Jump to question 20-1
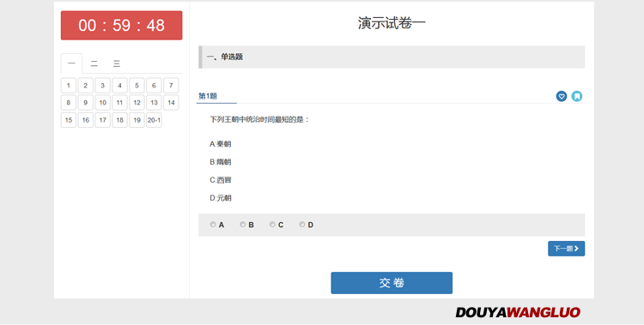Image resolution: width=644 pixels, height=325 pixels. [x=154, y=120]
